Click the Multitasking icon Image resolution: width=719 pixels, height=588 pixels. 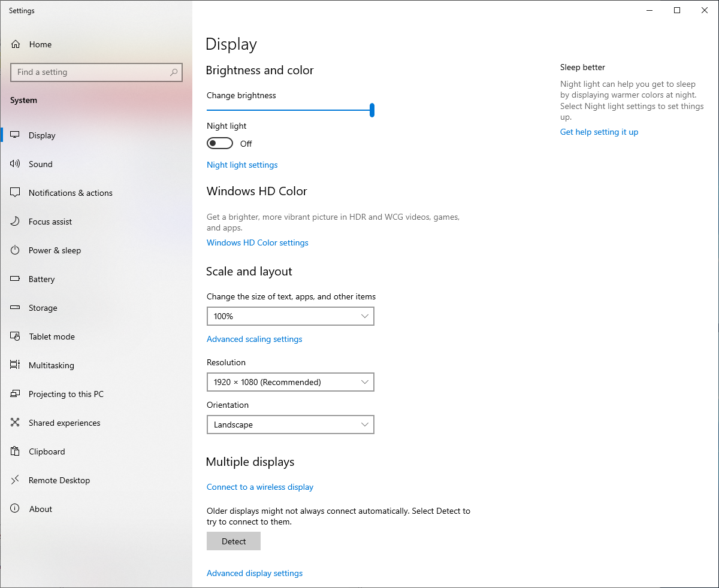coord(16,365)
